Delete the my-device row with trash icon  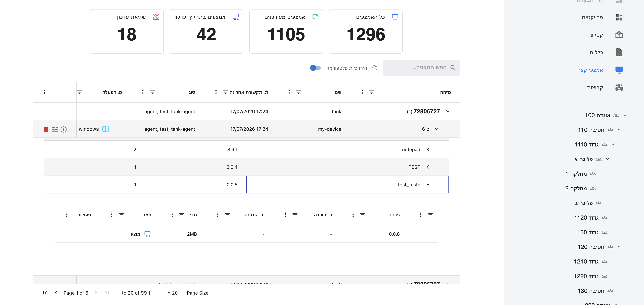coord(46,129)
